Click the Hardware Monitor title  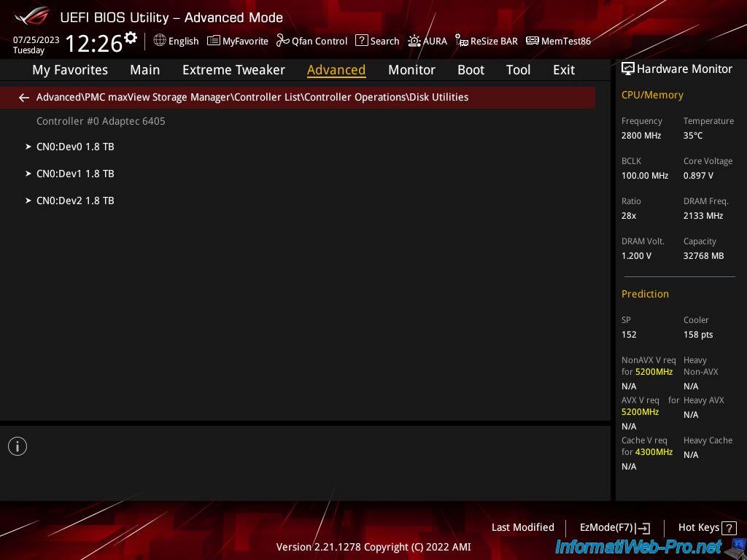pos(684,69)
